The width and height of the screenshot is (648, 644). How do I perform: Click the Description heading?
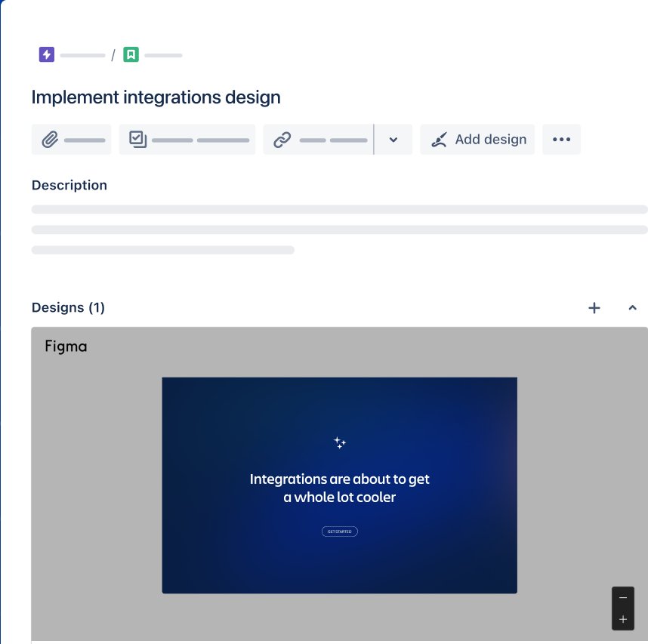(69, 185)
